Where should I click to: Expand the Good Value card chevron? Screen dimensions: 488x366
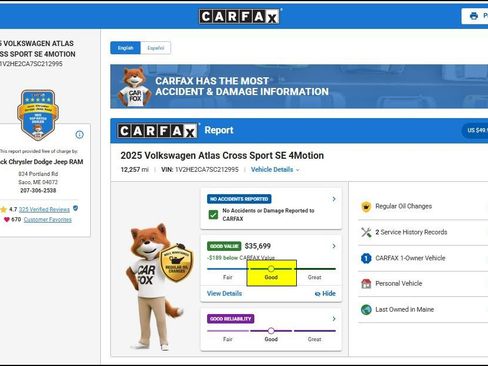coord(334,246)
